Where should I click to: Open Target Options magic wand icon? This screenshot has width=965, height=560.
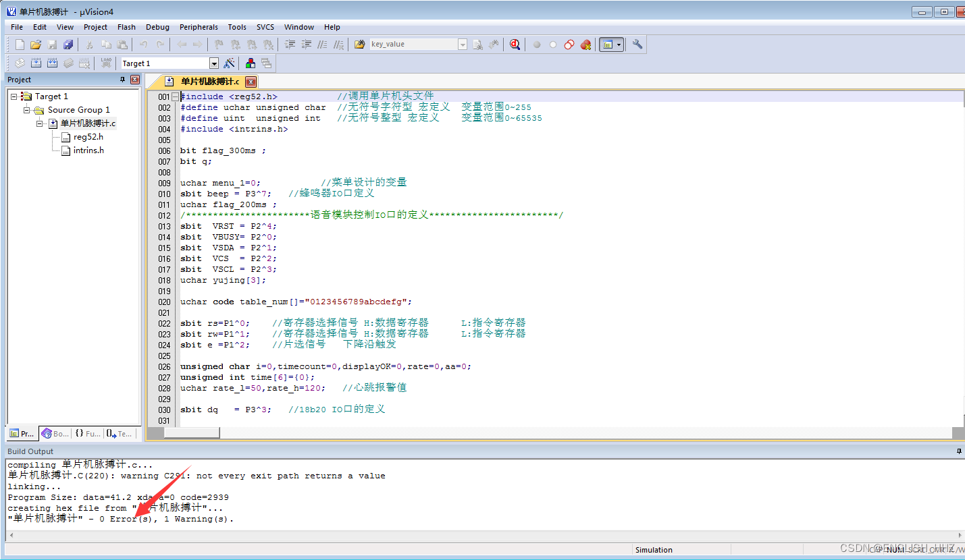[230, 63]
